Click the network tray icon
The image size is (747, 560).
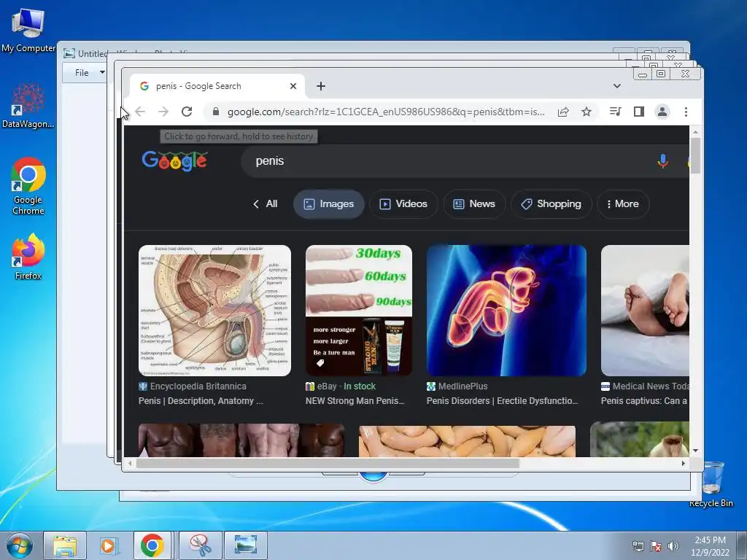[x=638, y=545]
